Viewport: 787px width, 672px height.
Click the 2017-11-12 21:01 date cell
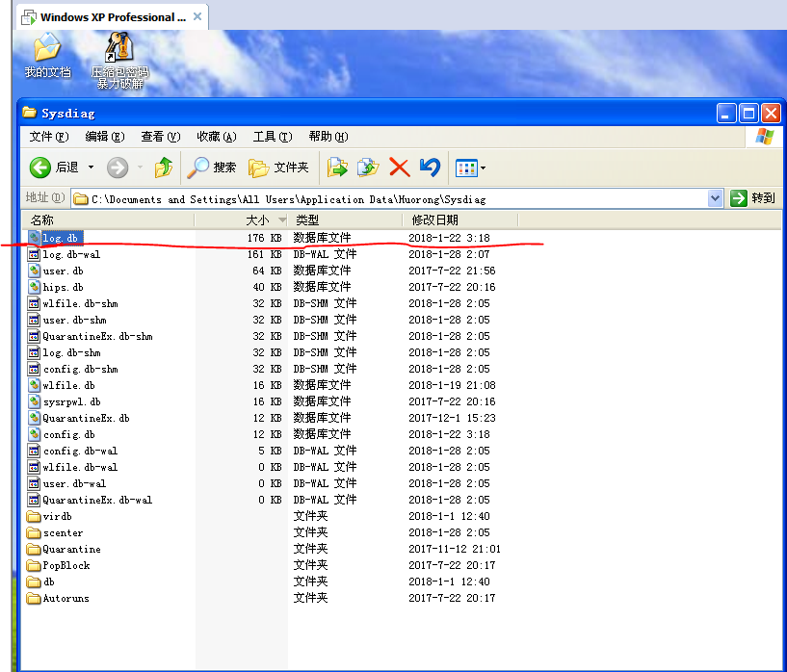455,549
